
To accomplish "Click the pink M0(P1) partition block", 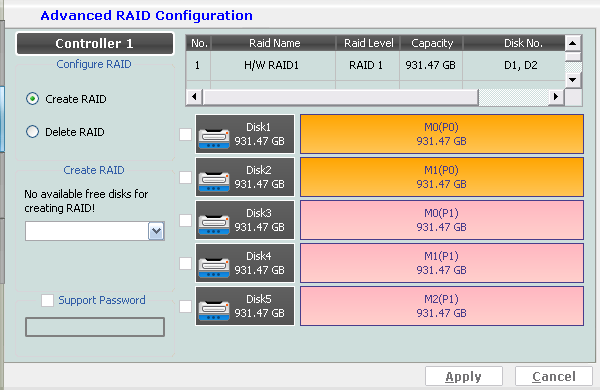I will [x=442, y=220].
